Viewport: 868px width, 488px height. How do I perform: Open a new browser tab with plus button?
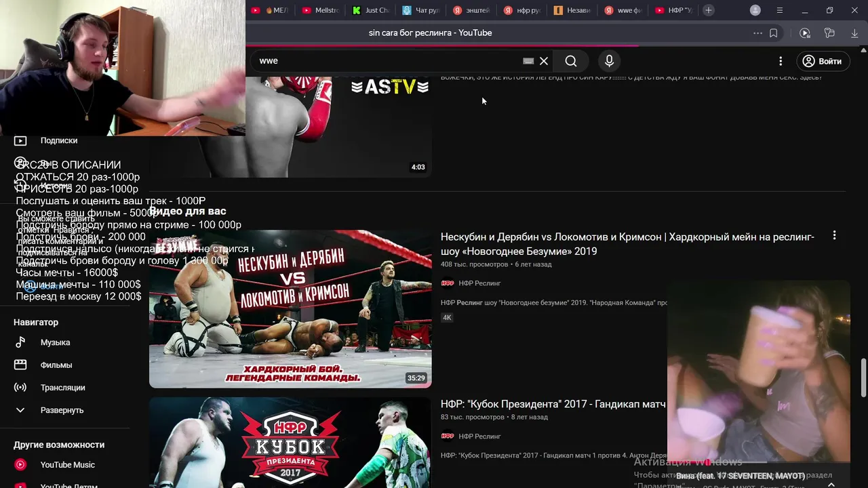tap(709, 10)
